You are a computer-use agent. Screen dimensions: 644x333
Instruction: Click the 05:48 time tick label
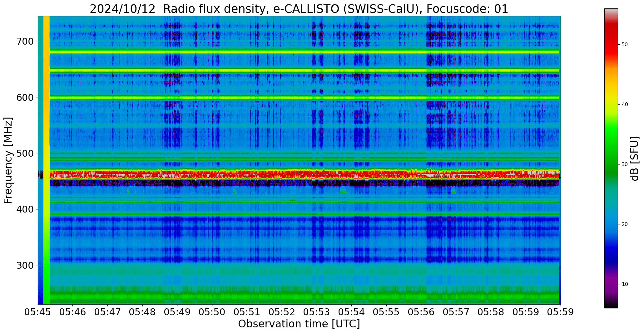[x=143, y=312]
